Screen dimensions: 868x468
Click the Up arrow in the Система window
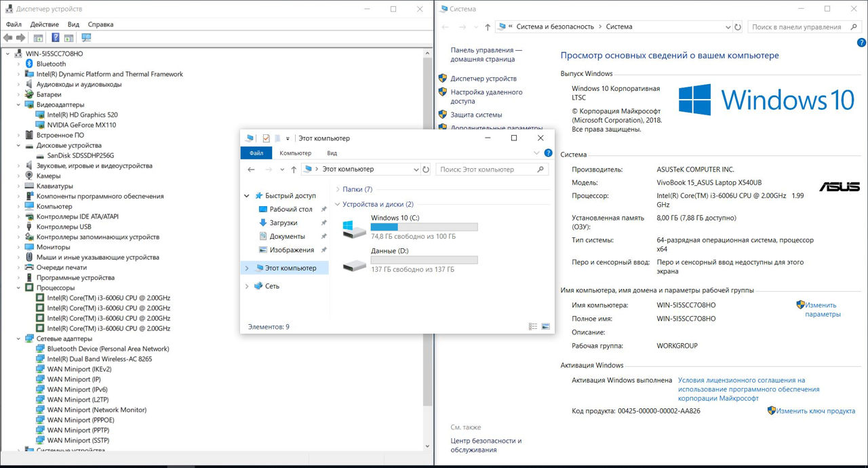488,27
